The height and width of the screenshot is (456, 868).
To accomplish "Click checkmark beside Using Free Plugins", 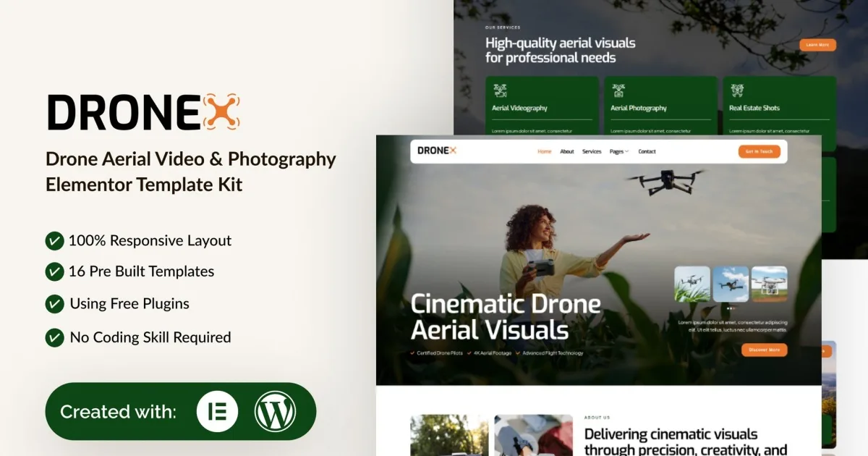I will tap(54, 304).
